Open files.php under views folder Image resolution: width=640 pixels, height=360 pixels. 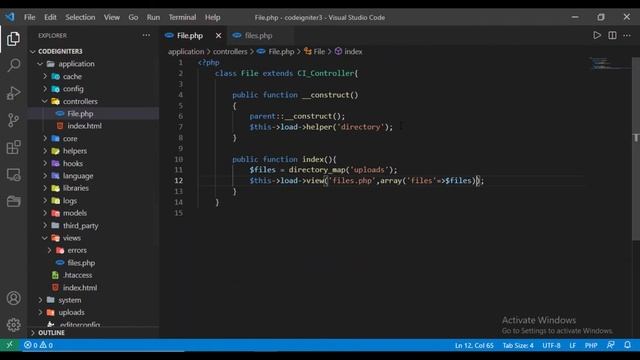click(93, 262)
